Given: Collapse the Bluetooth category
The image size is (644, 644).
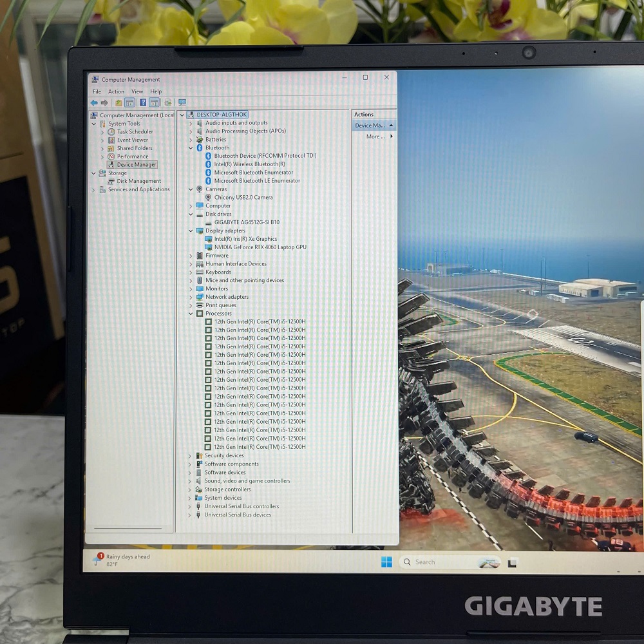Looking at the screenshot, I should pos(191,147).
